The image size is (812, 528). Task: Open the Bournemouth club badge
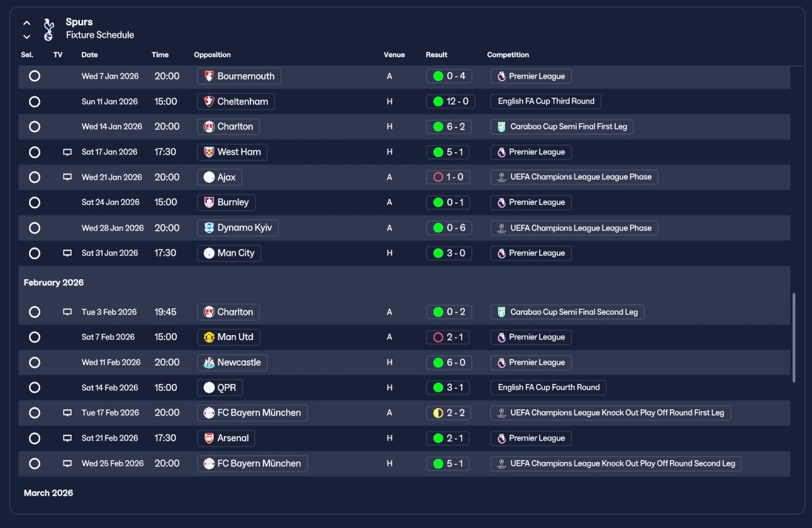pos(209,76)
